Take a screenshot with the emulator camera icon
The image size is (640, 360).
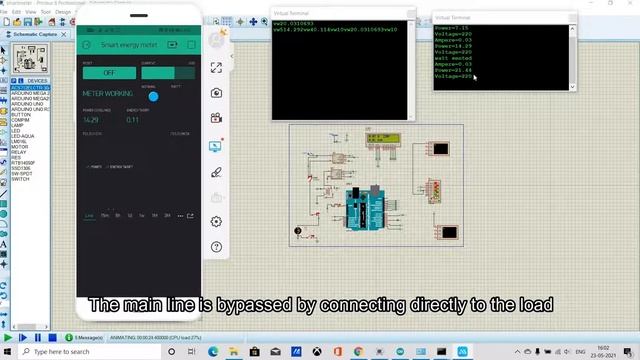(216, 93)
